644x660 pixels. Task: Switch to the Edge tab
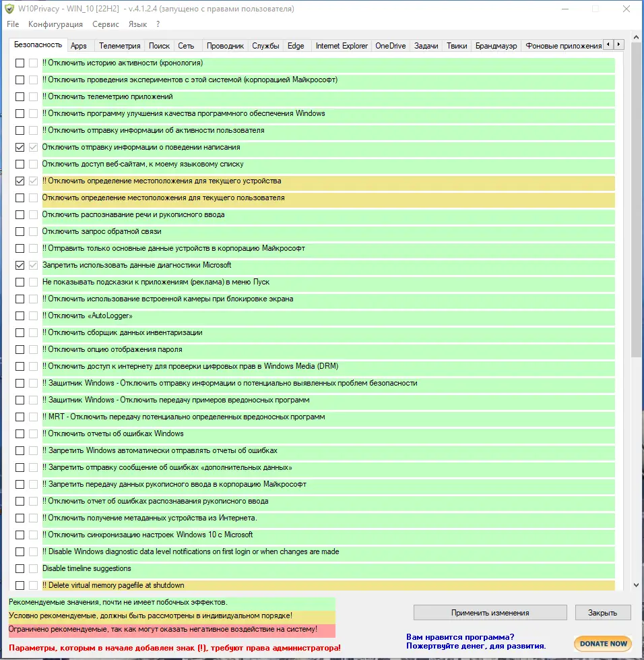(x=296, y=46)
